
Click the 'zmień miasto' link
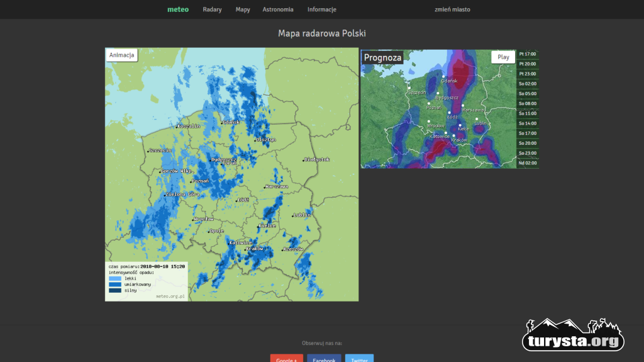(452, 9)
